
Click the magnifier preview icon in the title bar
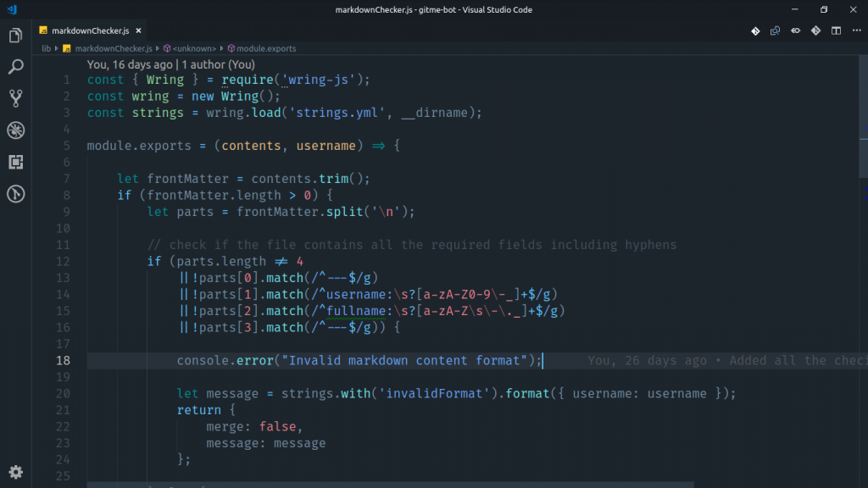tap(776, 30)
